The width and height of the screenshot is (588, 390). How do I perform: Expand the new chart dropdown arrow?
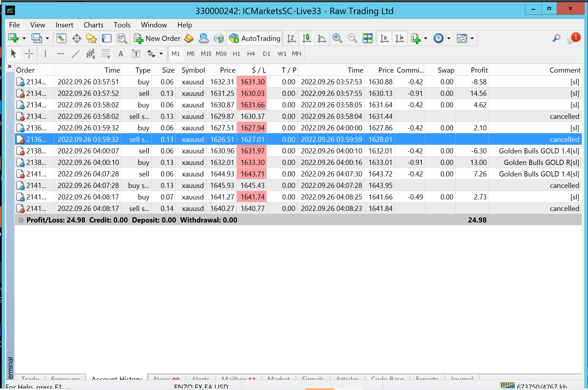(x=24, y=39)
